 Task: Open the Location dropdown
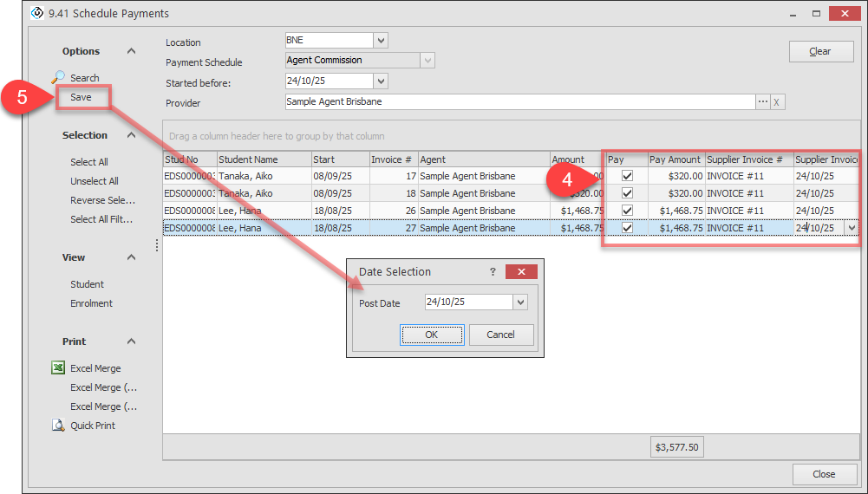click(381, 41)
